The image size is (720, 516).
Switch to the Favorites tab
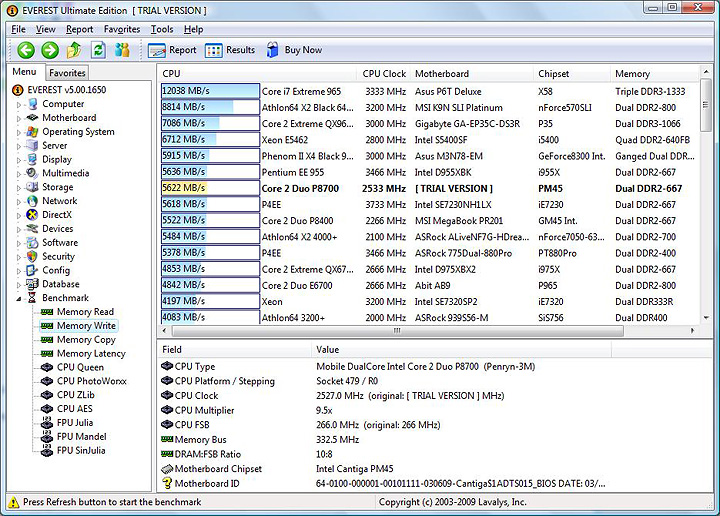point(67,73)
